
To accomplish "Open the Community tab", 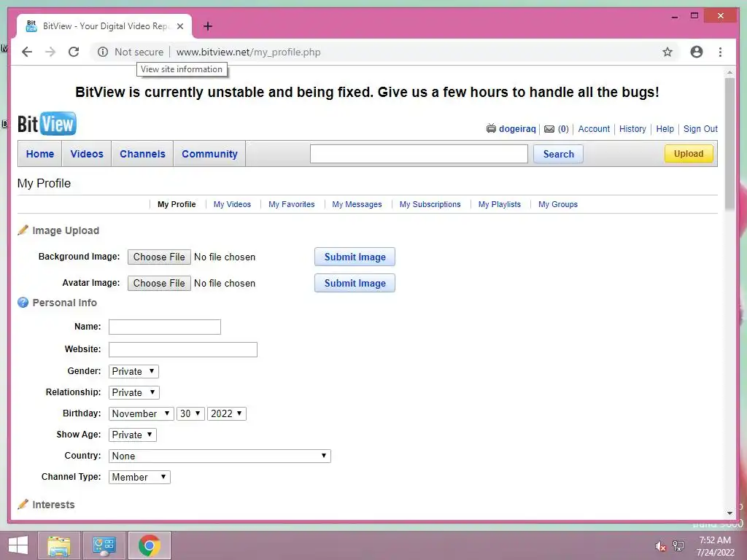I will click(x=209, y=154).
